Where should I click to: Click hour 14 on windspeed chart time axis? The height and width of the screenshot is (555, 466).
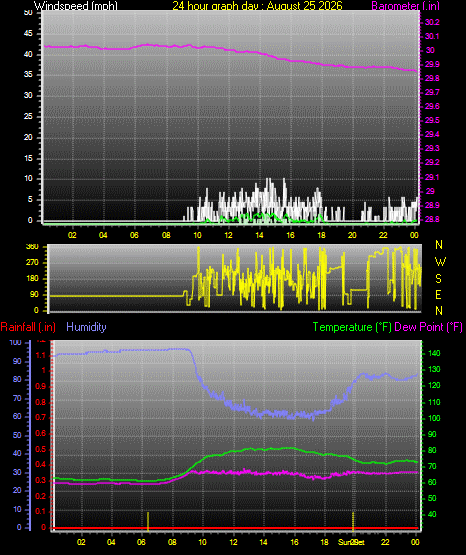[259, 235]
